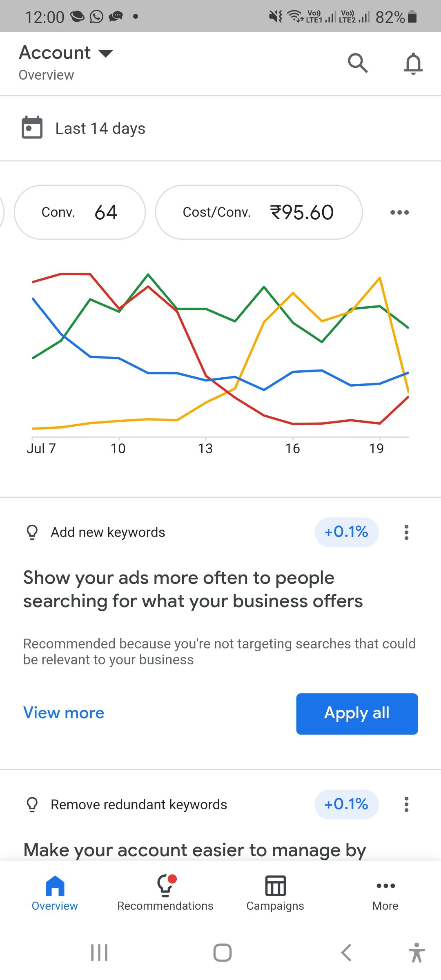The height and width of the screenshot is (980, 441).
Task: Tap the calendar date icon
Action: click(x=32, y=128)
